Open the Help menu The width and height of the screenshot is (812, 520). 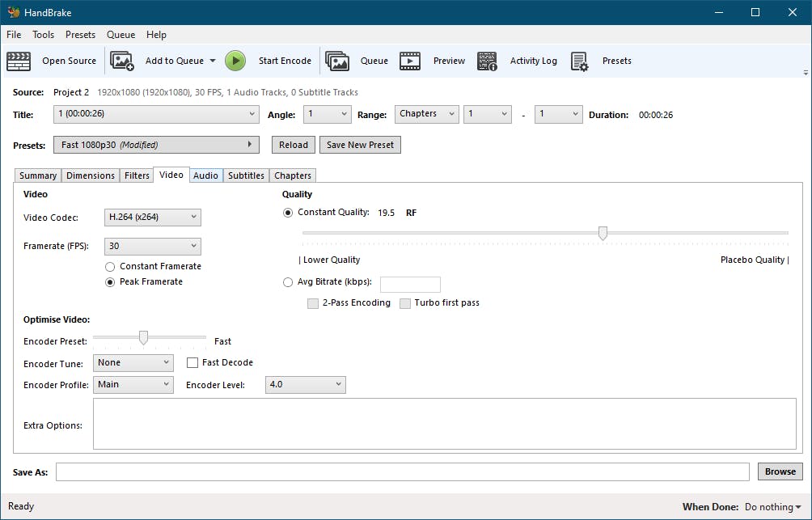pyautogui.click(x=156, y=35)
